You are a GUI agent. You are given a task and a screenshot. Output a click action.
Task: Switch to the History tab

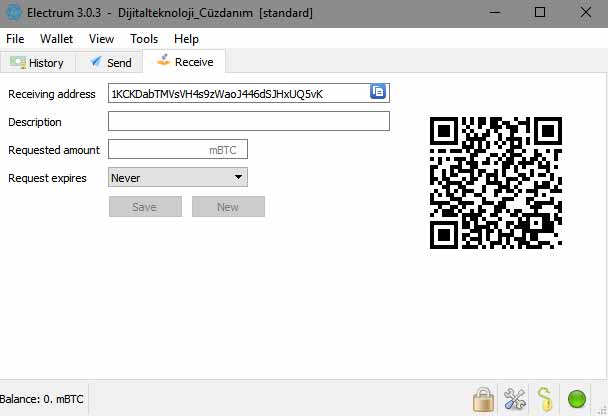tap(37, 62)
